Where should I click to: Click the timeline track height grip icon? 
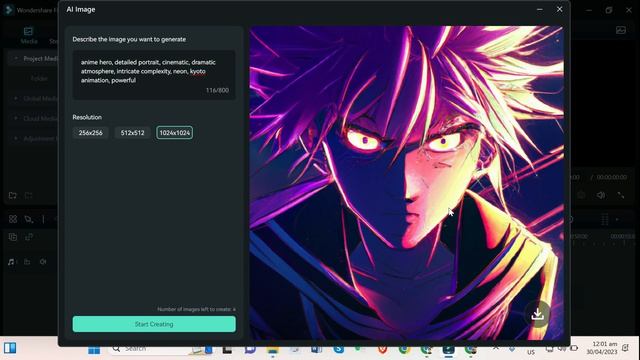pos(605,220)
